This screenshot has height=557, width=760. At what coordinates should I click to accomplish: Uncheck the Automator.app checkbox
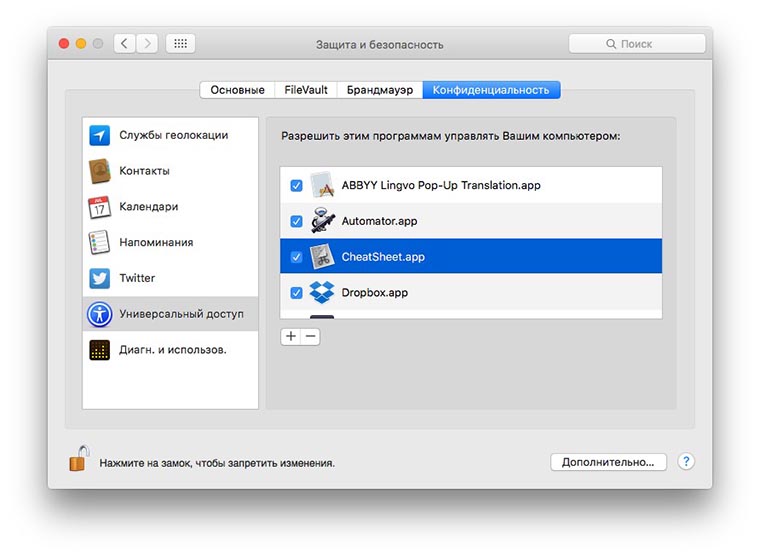pyautogui.click(x=296, y=222)
